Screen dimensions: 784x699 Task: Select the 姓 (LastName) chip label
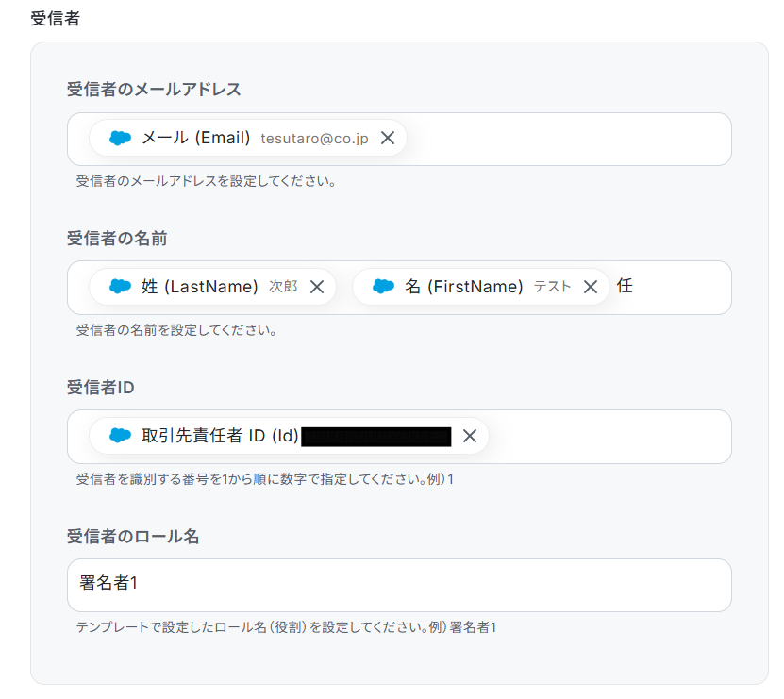click(200, 287)
